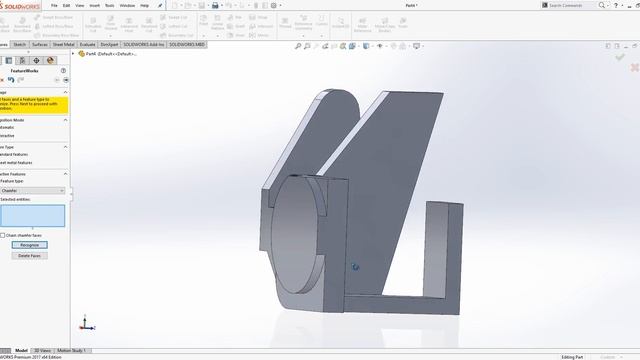Switch to the SOLIDWORKS MBD tab

[x=187, y=44]
